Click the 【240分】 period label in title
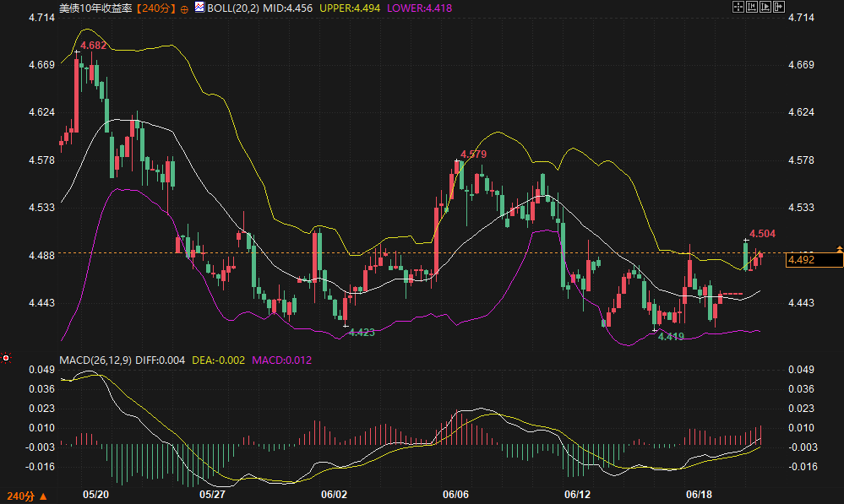 pyautogui.click(x=155, y=8)
